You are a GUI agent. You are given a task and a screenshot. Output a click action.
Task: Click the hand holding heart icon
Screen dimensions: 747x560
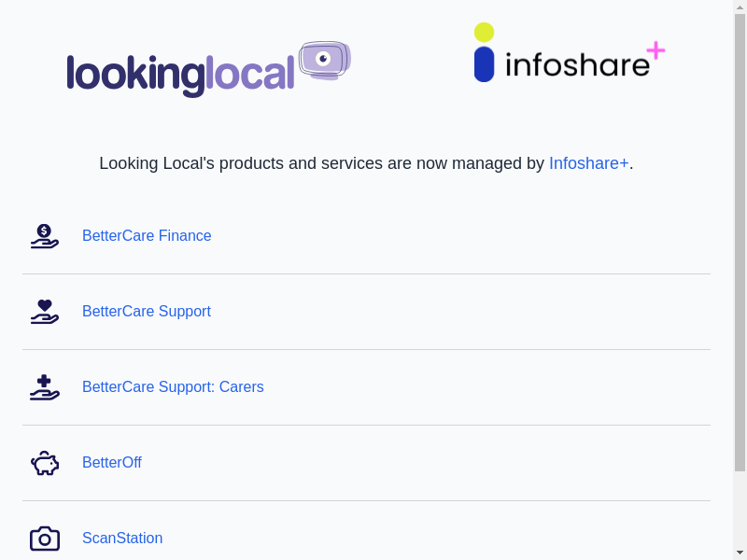coord(44,312)
